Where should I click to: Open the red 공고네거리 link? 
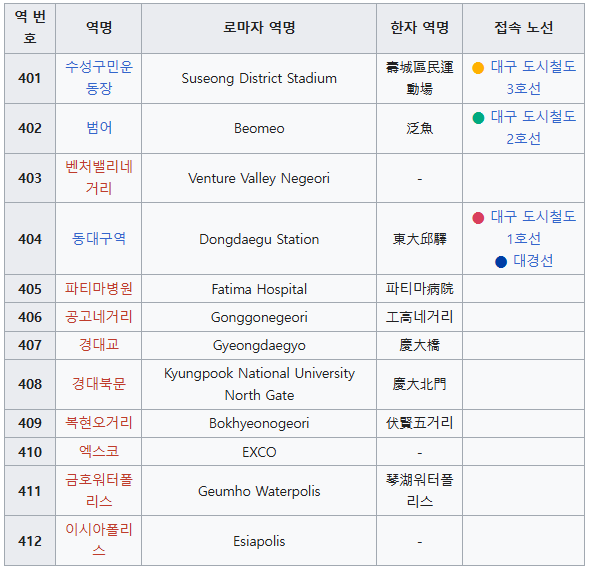[x=99, y=317]
